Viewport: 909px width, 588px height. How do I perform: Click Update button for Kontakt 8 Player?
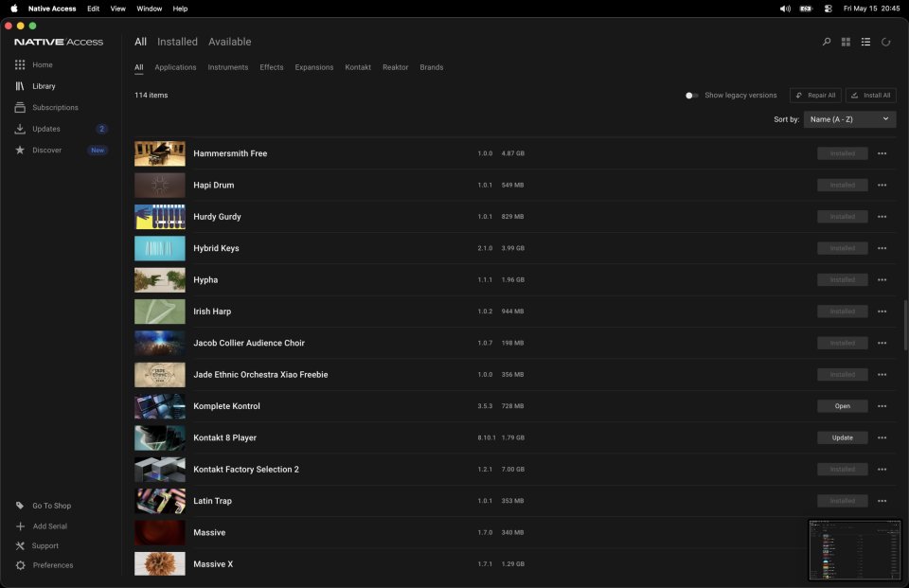click(x=843, y=437)
